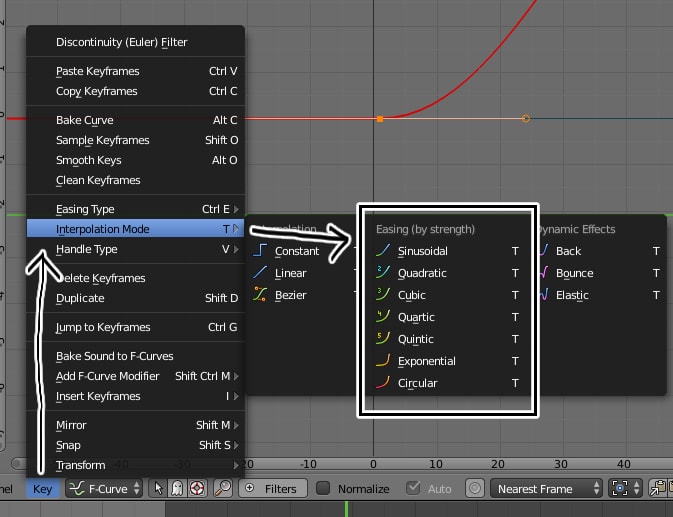Screen dimensions: 673x517
Task: Expand the Transform submenu
Action: 135,465
